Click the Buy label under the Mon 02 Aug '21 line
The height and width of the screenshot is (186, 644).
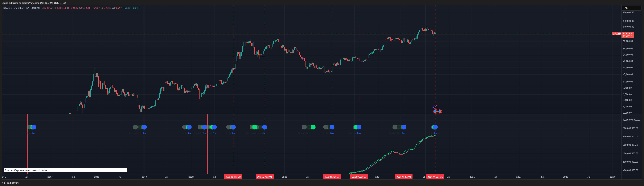click(x=265, y=133)
